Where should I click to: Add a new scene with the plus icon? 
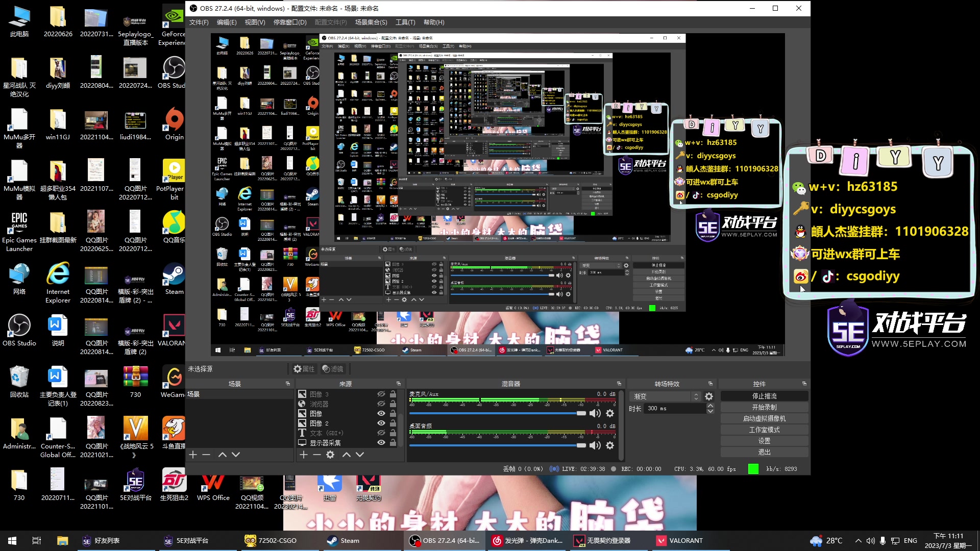tap(193, 455)
